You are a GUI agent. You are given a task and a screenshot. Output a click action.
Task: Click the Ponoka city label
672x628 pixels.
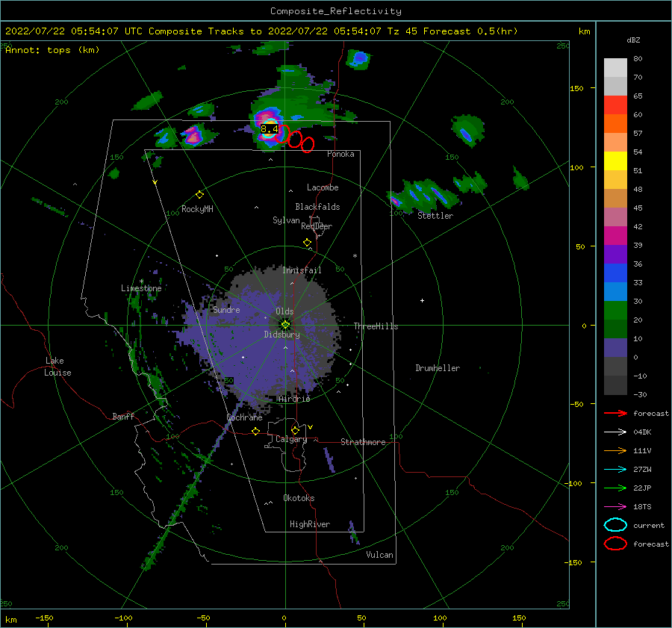click(x=340, y=154)
